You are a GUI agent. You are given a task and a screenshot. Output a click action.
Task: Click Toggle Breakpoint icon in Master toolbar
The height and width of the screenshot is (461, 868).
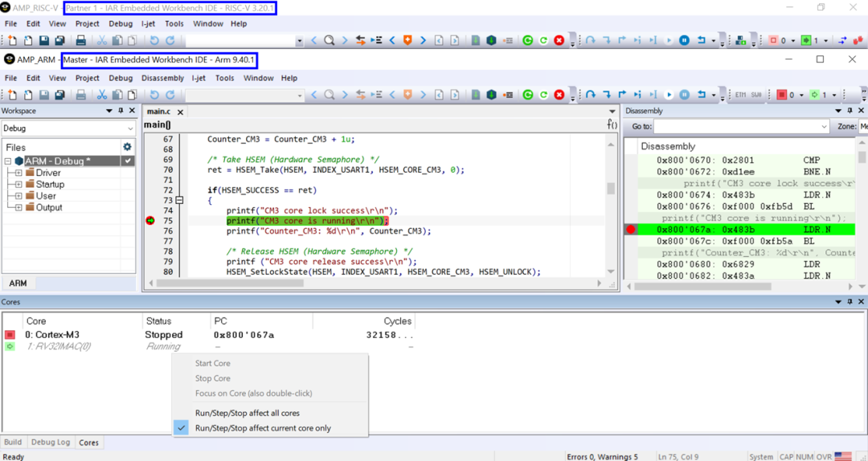coord(508,95)
